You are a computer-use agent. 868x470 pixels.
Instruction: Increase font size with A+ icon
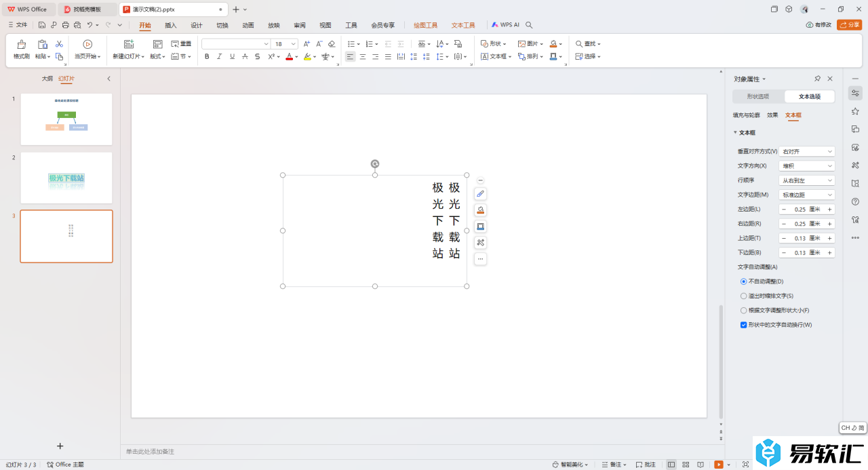pos(307,43)
